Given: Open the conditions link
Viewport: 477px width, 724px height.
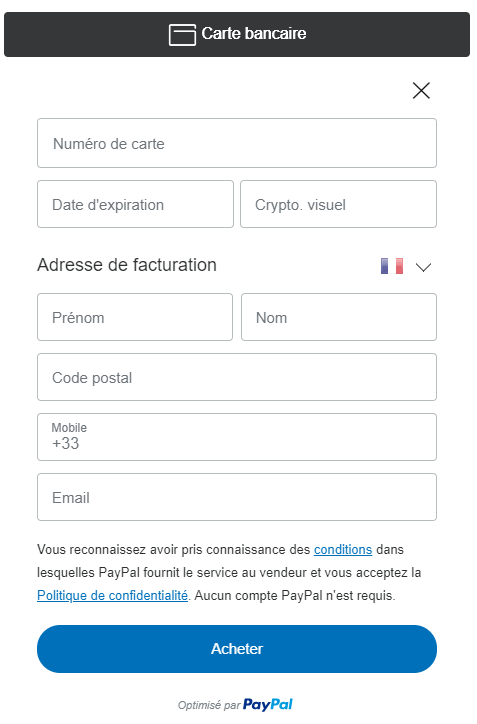Looking at the screenshot, I should (x=343, y=549).
